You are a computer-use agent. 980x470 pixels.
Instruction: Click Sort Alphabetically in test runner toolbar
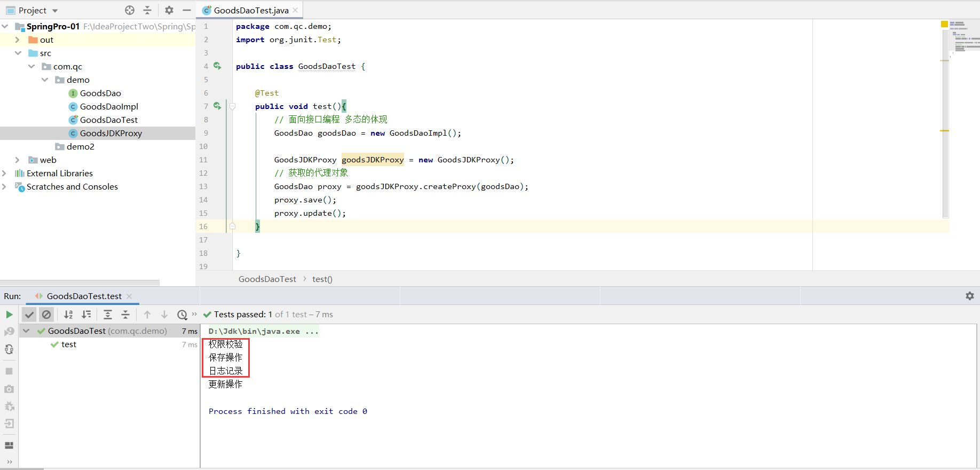[x=68, y=315]
